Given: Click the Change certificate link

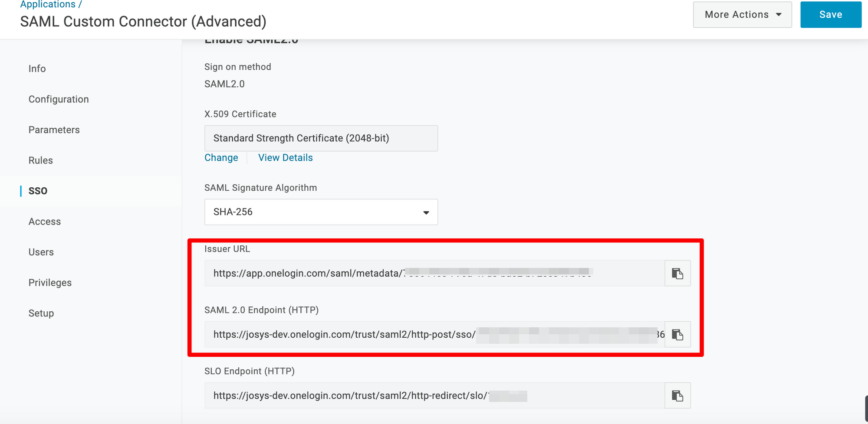Looking at the screenshot, I should click(221, 158).
